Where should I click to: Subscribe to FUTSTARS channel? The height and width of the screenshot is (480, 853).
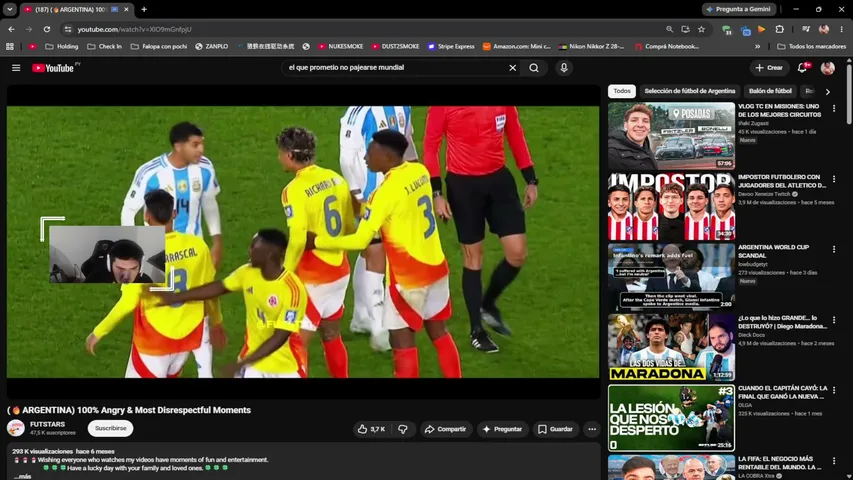pos(110,428)
